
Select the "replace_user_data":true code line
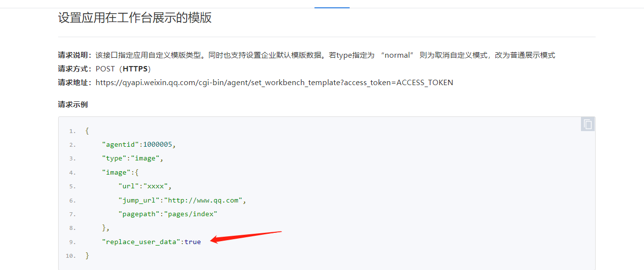coord(151,242)
